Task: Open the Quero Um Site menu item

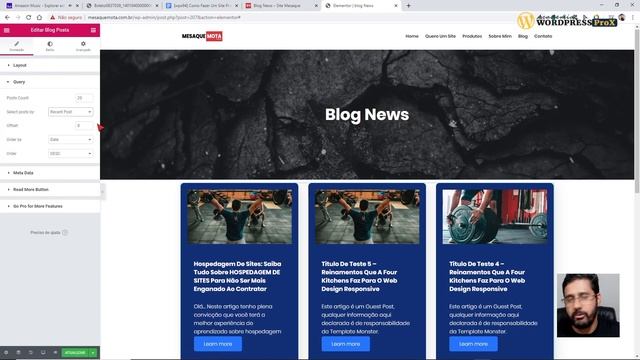Action: 440,36
